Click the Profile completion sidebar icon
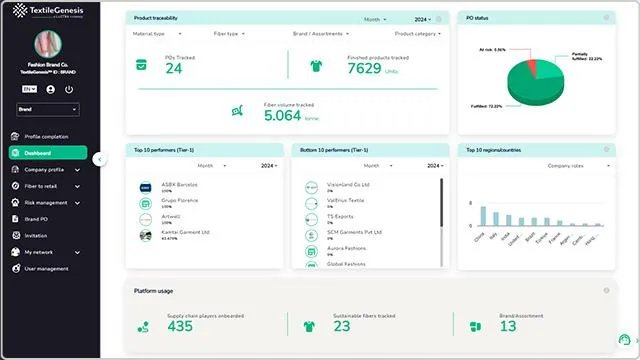Screen dimensions: 640x360 (x=15, y=136)
